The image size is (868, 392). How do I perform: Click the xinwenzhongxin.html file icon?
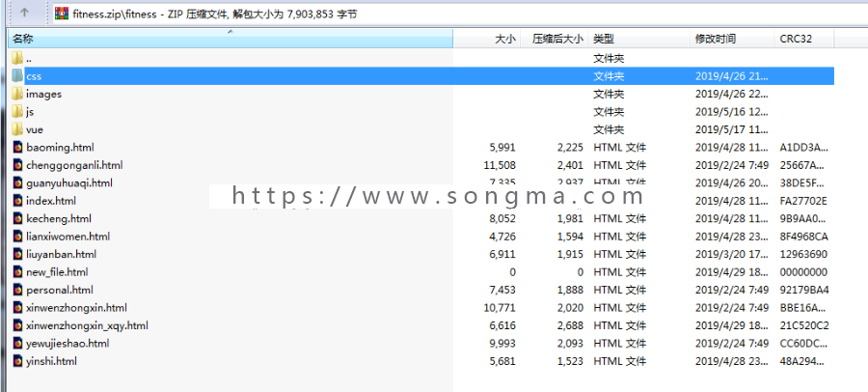tap(17, 307)
